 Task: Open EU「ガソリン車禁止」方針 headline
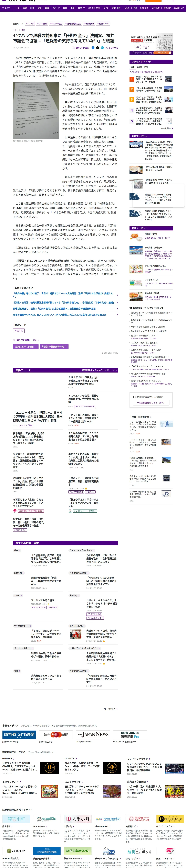(84, 381)
